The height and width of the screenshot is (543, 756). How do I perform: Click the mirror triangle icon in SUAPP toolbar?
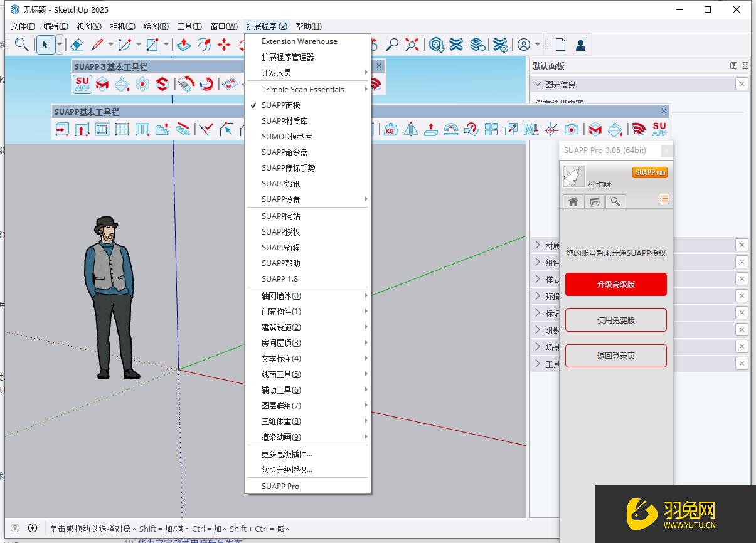click(411, 129)
